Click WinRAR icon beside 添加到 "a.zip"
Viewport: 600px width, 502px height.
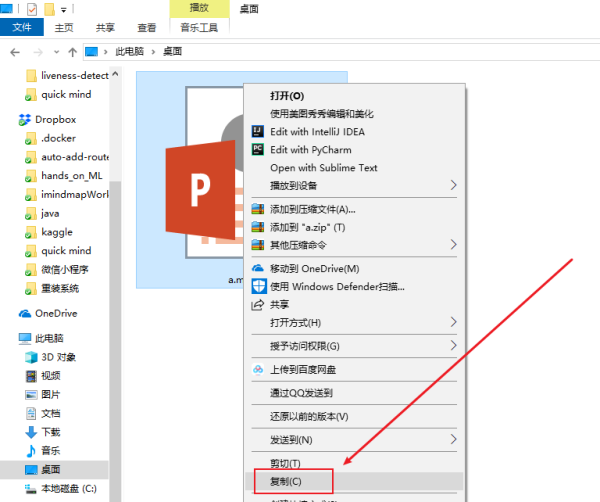click(x=258, y=227)
